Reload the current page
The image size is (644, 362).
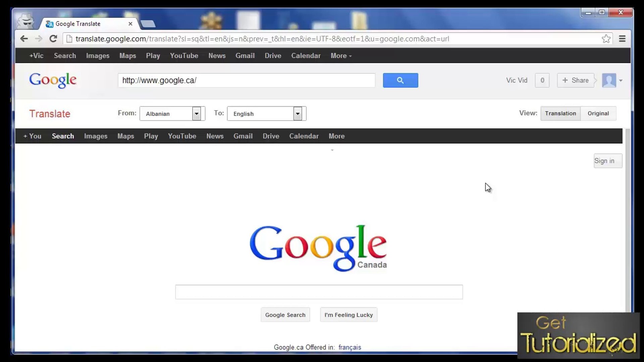coord(53,39)
